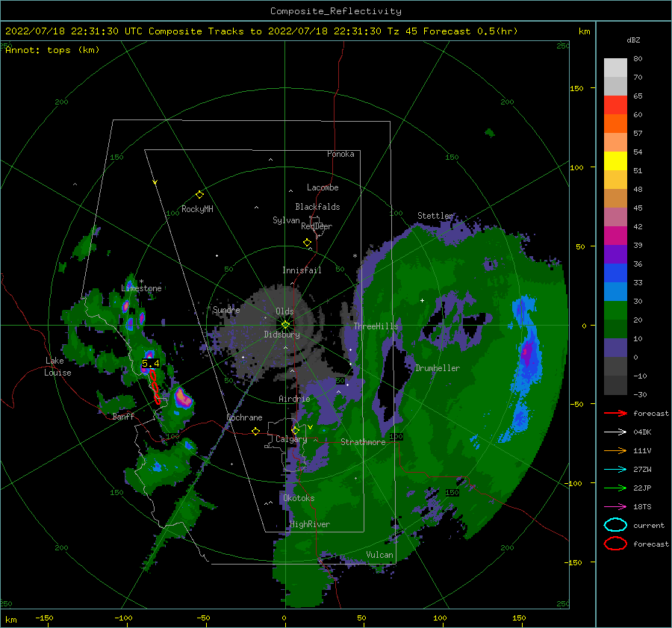The width and height of the screenshot is (672, 628).
Task: Select the yellow radar-site diamond below Olds
Action: point(285,325)
